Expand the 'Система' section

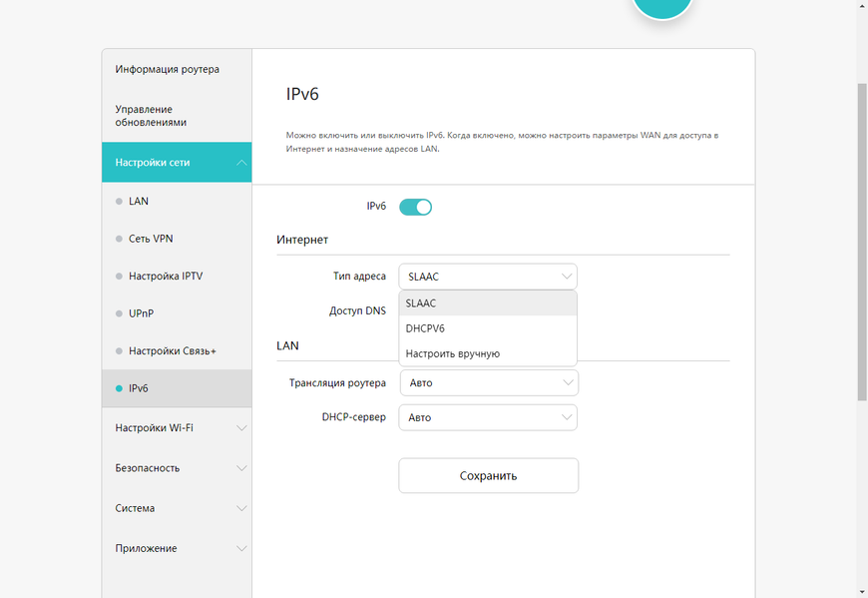tap(177, 508)
